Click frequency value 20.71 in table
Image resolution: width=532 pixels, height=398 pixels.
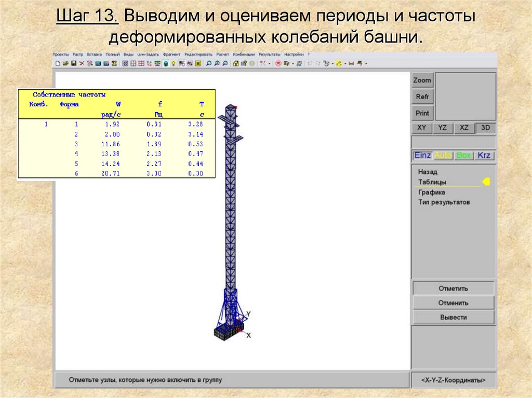[111, 174]
